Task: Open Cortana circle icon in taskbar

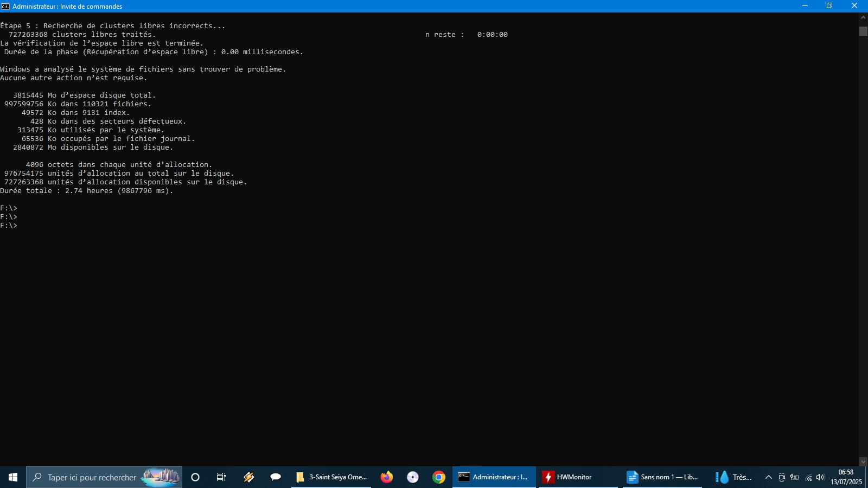Action: pyautogui.click(x=195, y=477)
